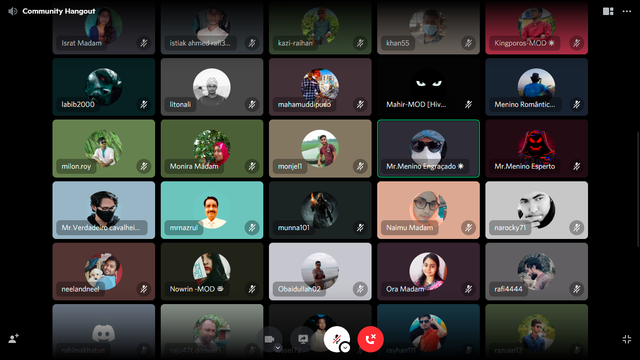Screen dimensions: 640x360
Task: Click muted mic icon on litonali tile
Action: (x=252, y=104)
